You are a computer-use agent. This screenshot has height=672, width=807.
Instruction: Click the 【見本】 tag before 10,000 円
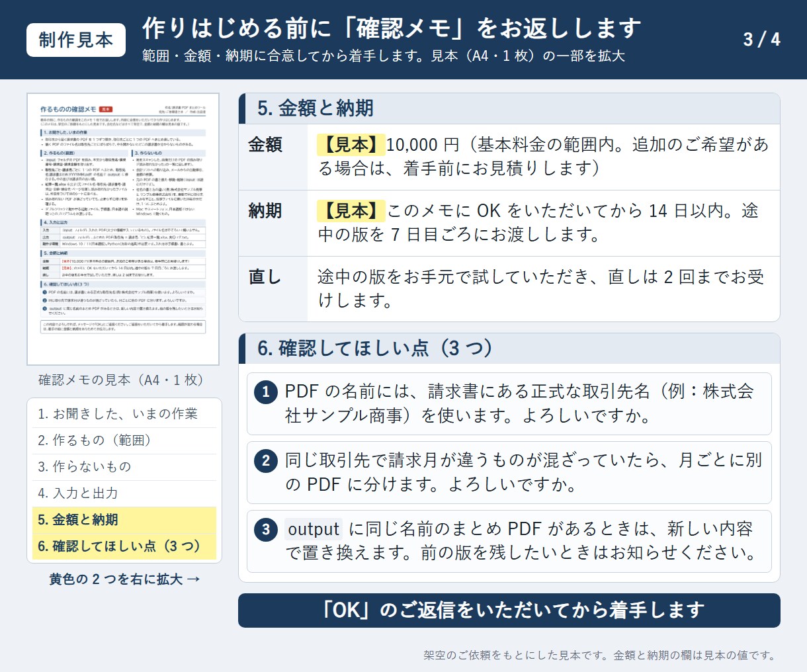click(x=351, y=145)
